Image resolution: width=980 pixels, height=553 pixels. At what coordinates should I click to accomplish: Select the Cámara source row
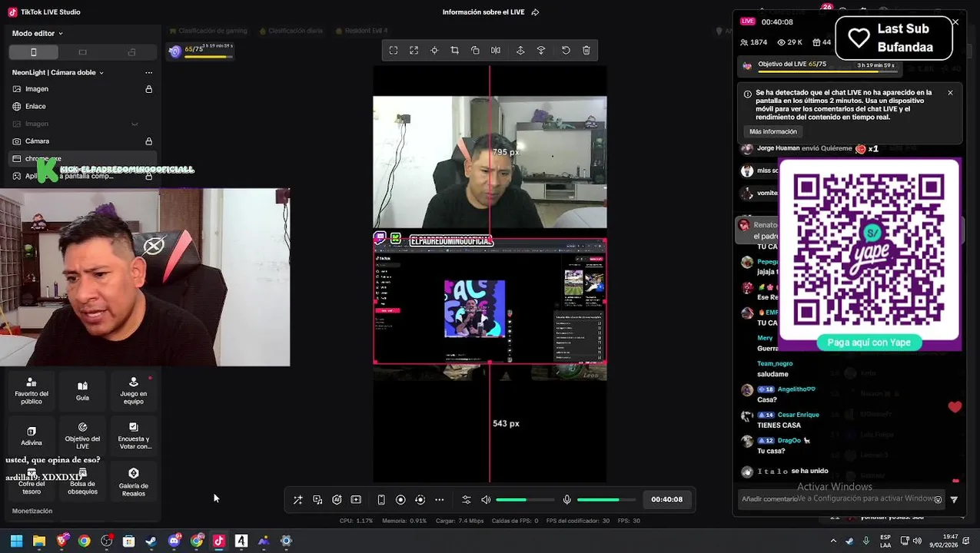coord(82,141)
